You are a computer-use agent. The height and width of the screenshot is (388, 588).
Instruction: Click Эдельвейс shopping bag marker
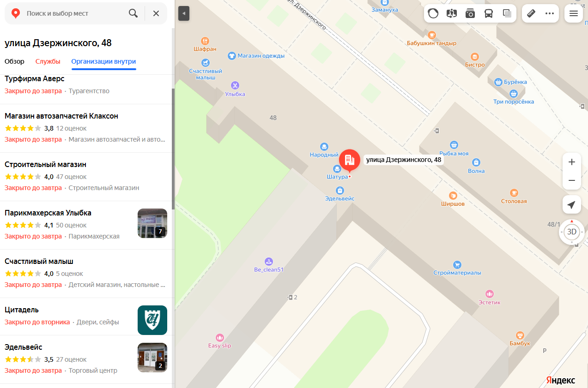pyautogui.click(x=340, y=190)
